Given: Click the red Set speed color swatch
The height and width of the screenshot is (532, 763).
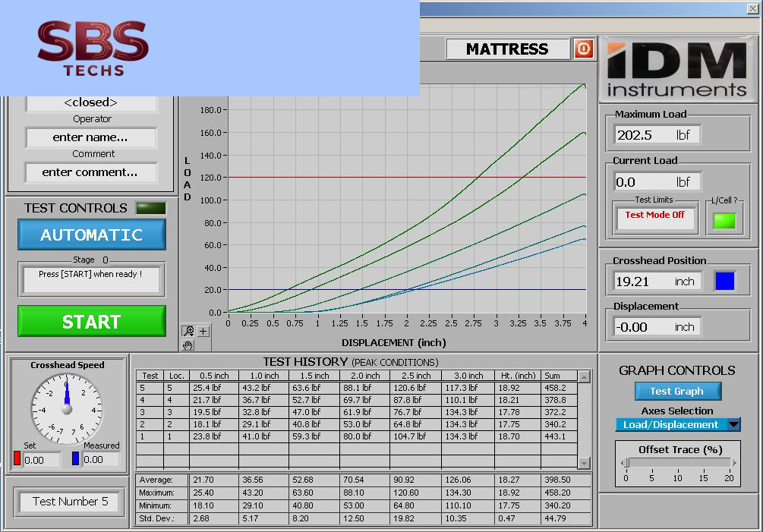Looking at the screenshot, I should click(x=17, y=458).
